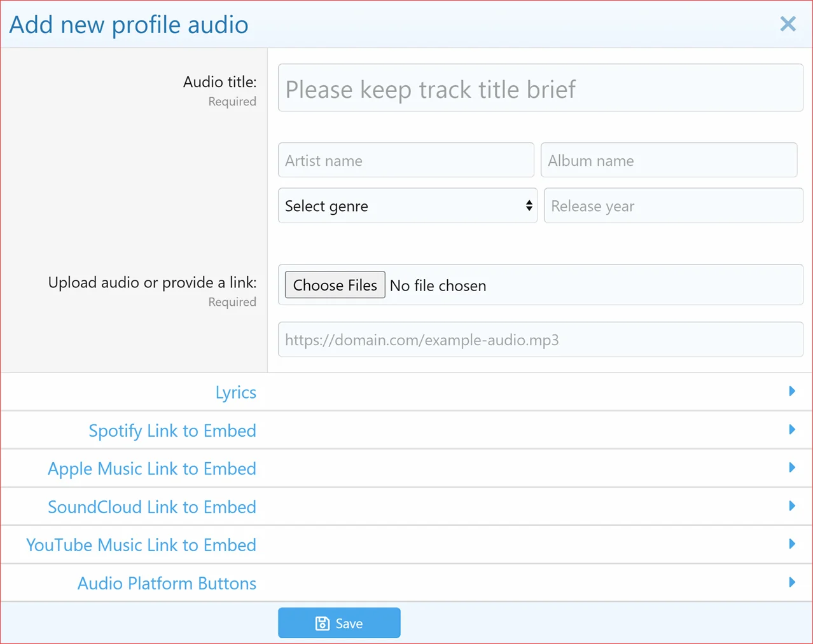Click the arrow icon for YouTube Music
The image size is (813, 644).
click(792, 544)
